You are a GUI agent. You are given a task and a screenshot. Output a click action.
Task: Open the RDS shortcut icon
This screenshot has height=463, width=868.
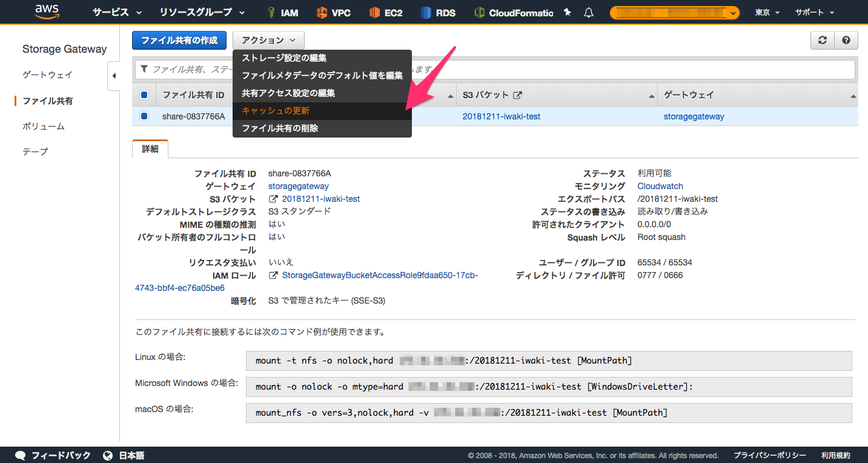point(426,13)
